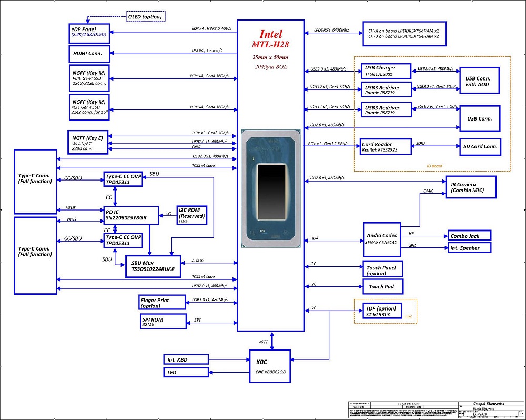Select the '2049pin BGA' text
Screen dimensions: 526x420
pyautogui.click(x=271, y=67)
